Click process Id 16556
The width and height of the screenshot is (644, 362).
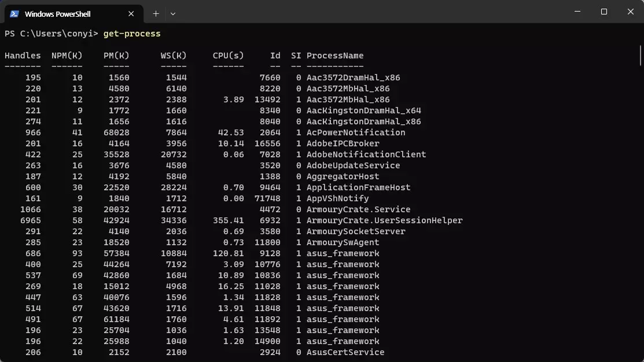[267, 143]
